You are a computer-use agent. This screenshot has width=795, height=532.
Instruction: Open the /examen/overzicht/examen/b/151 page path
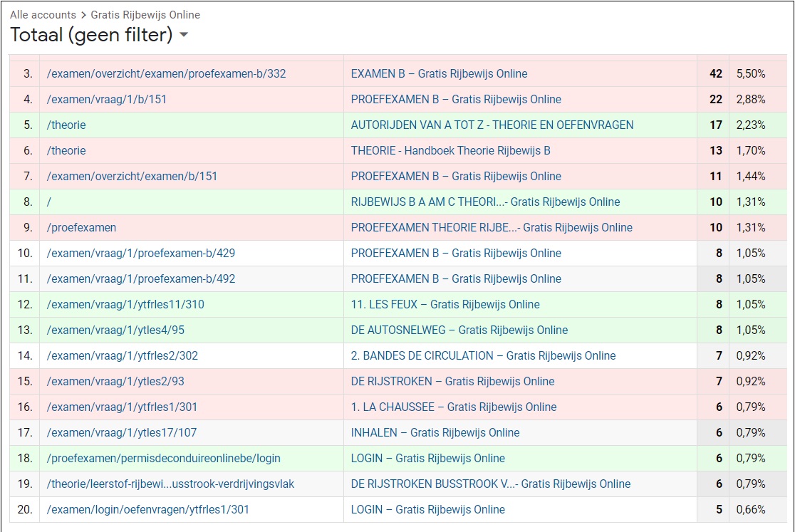(x=132, y=177)
